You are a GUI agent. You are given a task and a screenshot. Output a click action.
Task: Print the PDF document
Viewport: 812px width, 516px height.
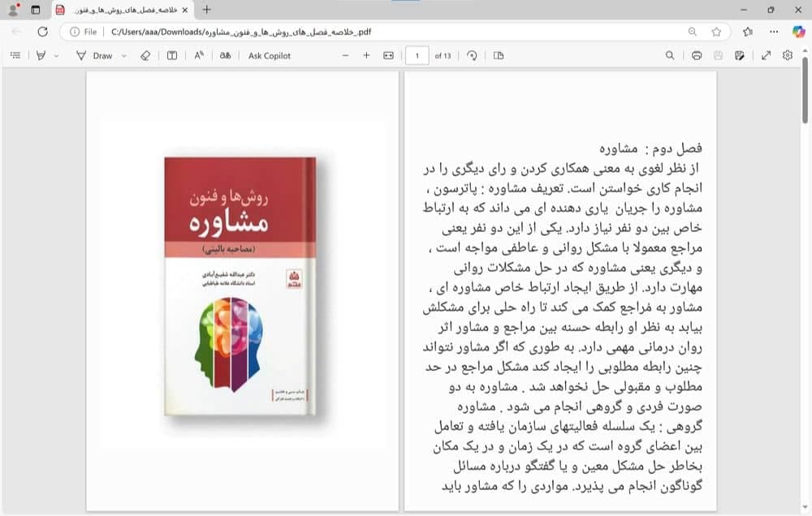697,55
